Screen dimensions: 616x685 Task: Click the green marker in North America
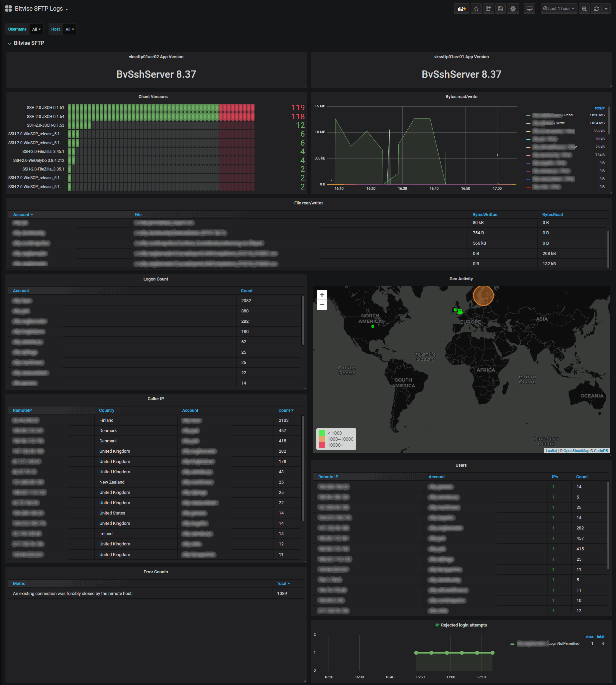tap(373, 326)
